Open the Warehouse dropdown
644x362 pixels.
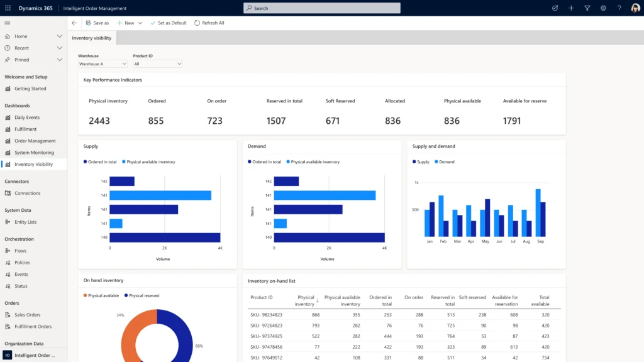click(x=103, y=63)
